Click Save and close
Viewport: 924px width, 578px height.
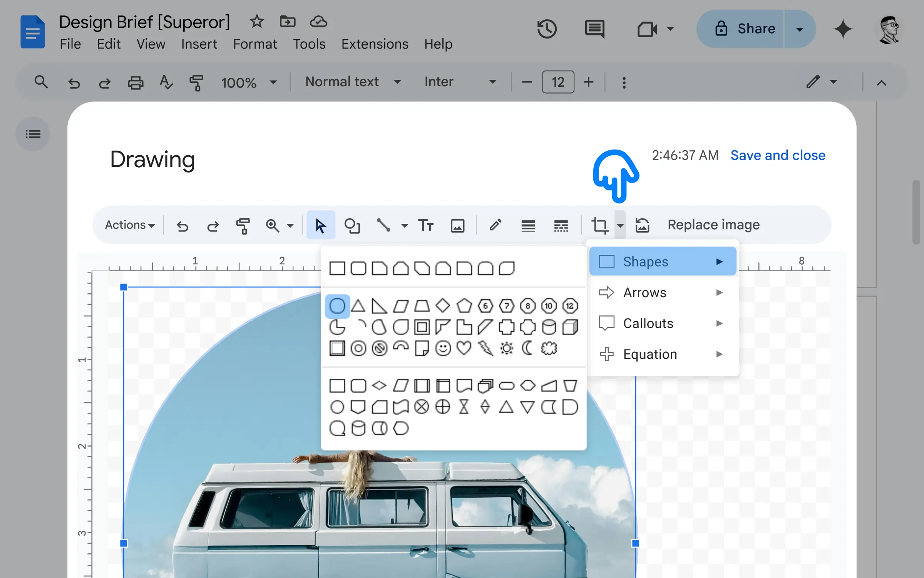778,155
